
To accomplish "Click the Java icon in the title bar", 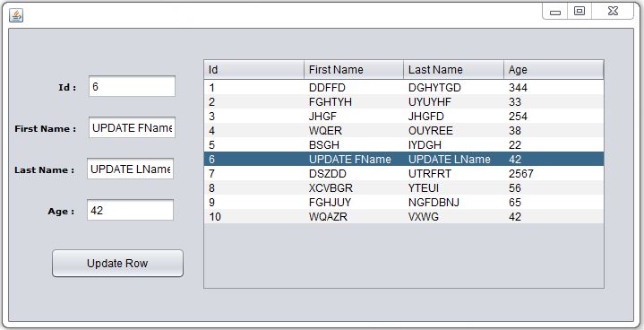I will [16, 15].
